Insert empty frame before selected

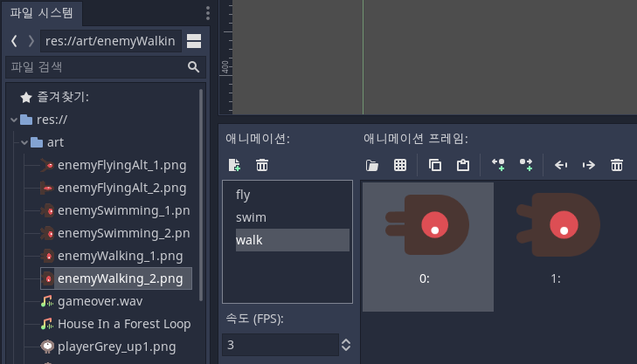pyautogui.click(x=498, y=165)
